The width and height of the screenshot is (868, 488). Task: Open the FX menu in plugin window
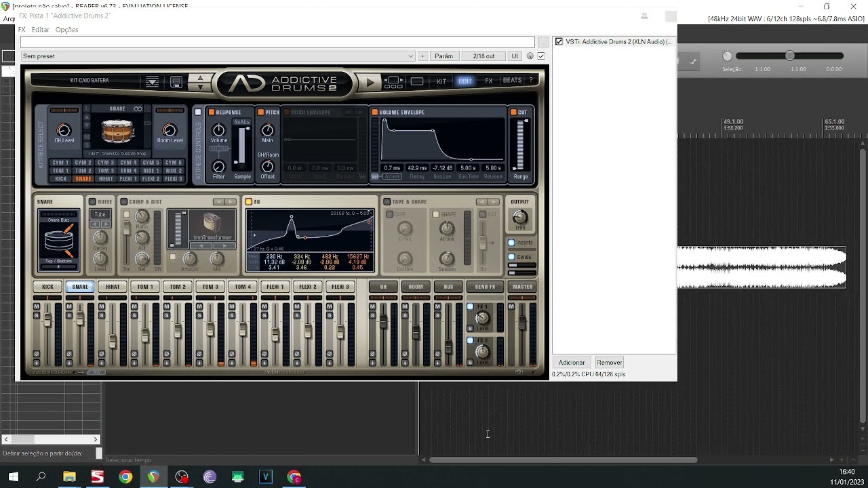(x=22, y=30)
